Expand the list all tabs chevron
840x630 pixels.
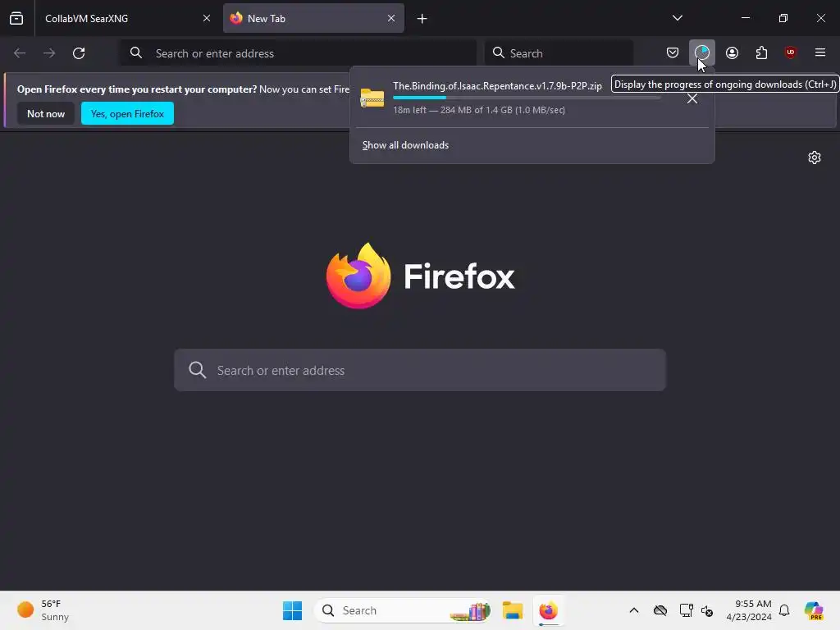click(x=677, y=18)
